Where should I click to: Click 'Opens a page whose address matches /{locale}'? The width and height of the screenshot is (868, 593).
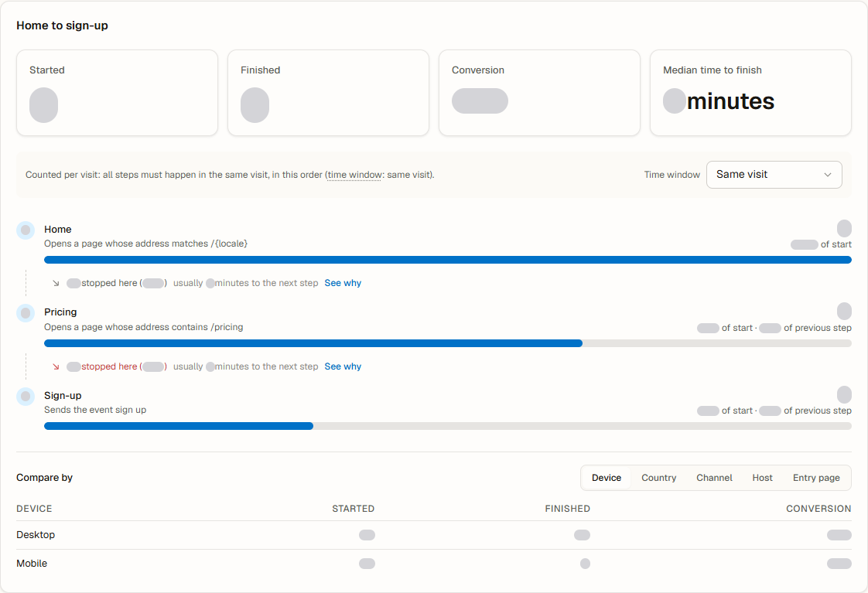click(145, 244)
